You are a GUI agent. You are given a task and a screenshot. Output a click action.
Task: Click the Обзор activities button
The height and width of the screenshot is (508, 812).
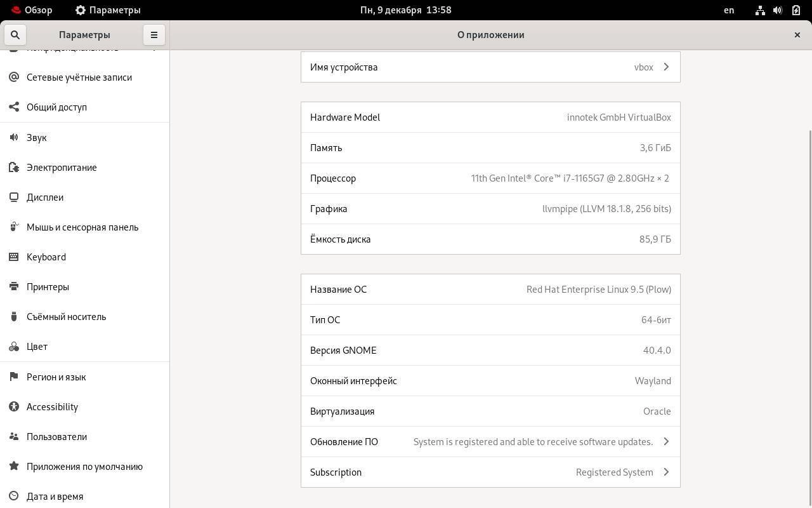(32, 10)
